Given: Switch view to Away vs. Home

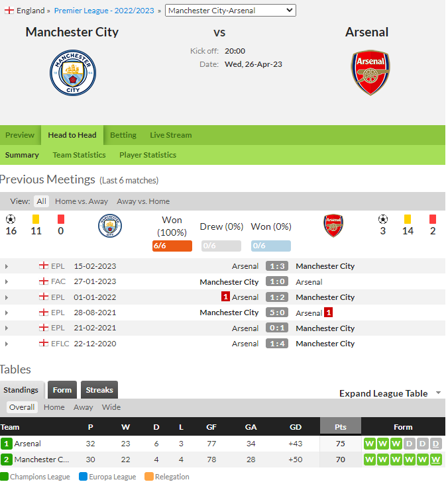Looking at the screenshot, I should pyautogui.click(x=143, y=201).
